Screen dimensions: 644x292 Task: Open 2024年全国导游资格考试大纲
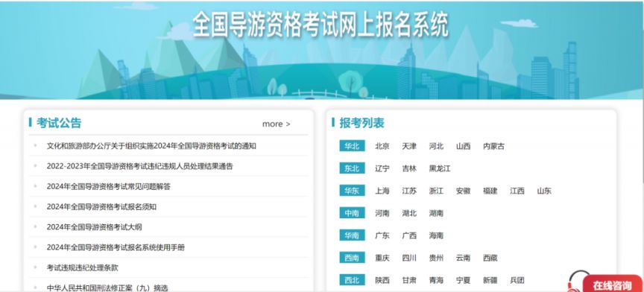pyautogui.click(x=94, y=227)
